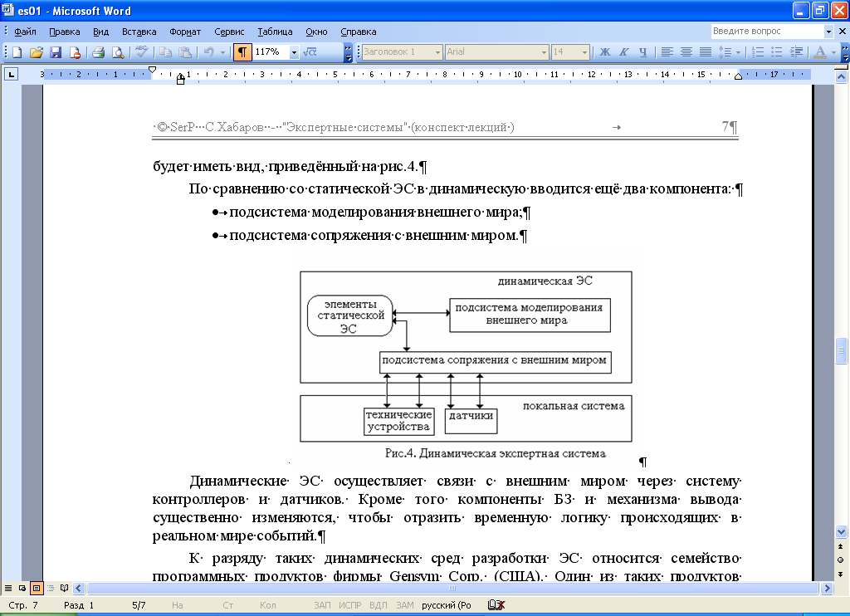Justify the text alignment
The width and height of the screenshot is (850, 616).
[705, 52]
